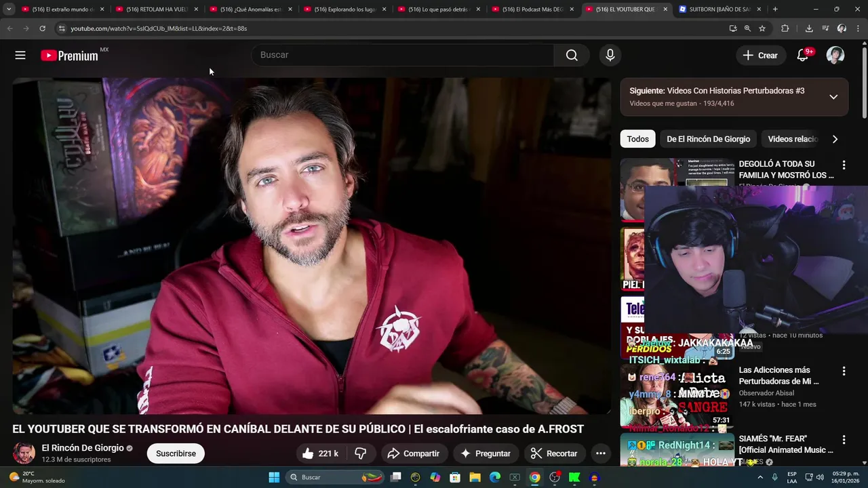Open a new browser tab
Image resolution: width=868 pixels, height=488 pixels.
(775, 9)
